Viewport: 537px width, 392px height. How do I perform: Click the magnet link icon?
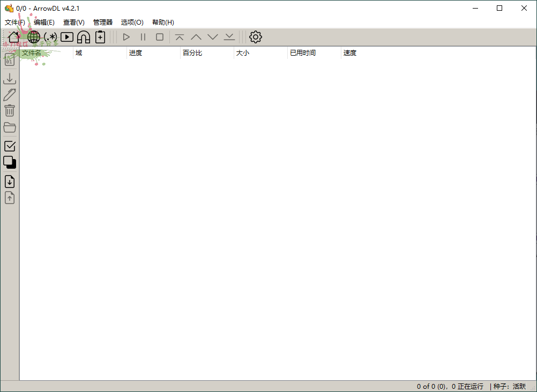[84, 37]
